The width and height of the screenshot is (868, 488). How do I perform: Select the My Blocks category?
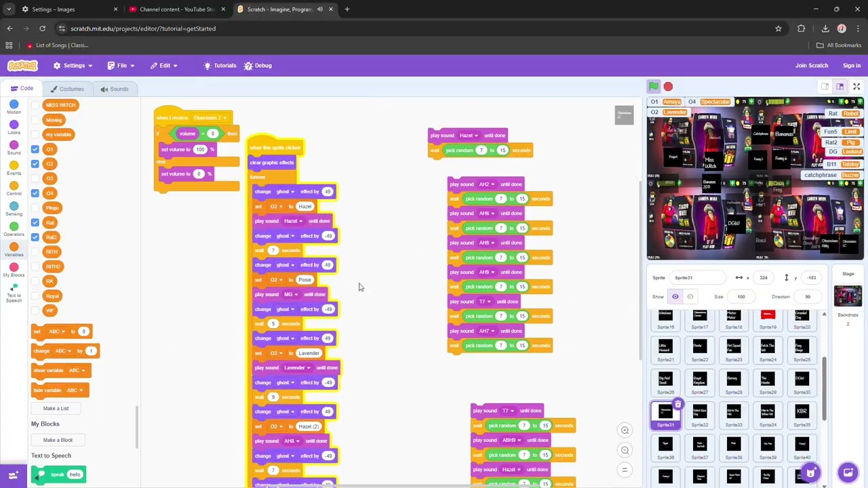point(14,270)
